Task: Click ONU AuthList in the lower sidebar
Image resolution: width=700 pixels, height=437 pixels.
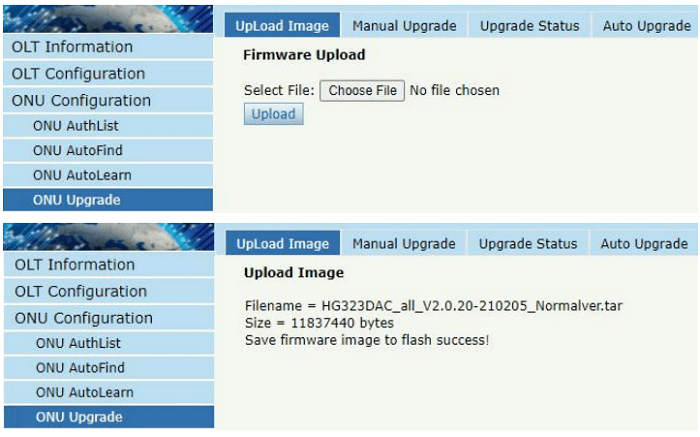Action: (x=80, y=343)
